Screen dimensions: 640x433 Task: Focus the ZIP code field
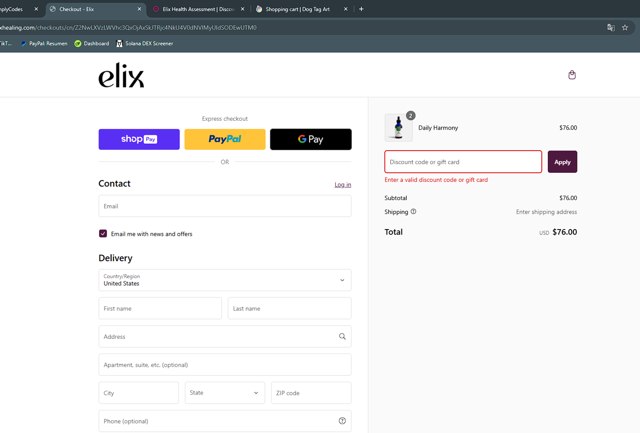pos(311,393)
